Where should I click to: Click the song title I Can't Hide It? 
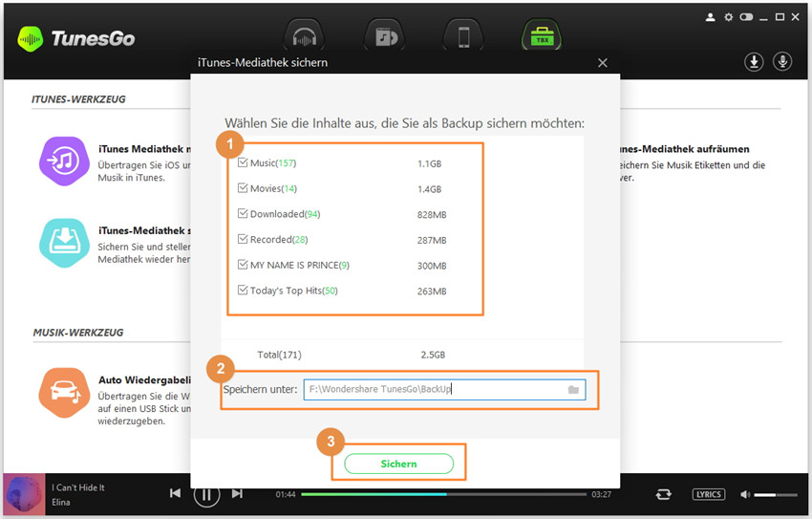[x=78, y=487]
